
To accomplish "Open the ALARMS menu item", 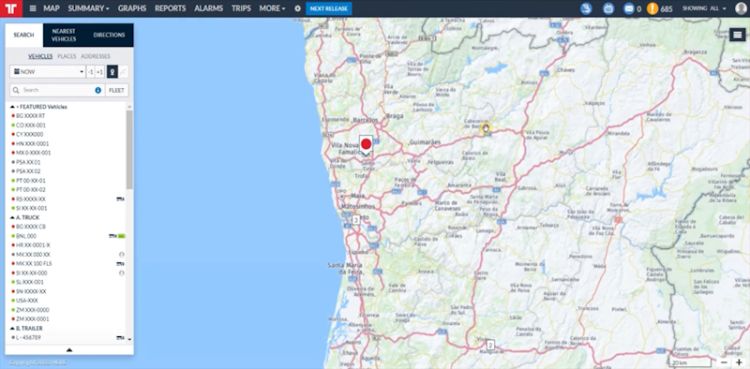I will click(x=209, y=9).
